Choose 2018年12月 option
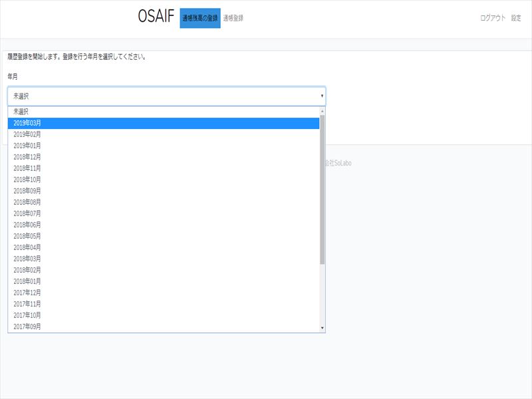This screenshot has width=532, height=399. click(164, 157)
